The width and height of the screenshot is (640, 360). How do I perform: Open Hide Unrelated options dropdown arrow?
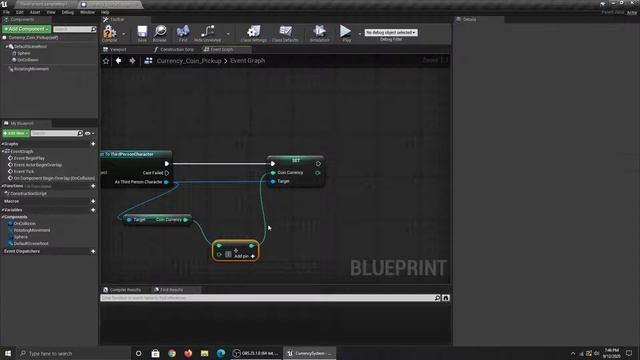(228, 34)
